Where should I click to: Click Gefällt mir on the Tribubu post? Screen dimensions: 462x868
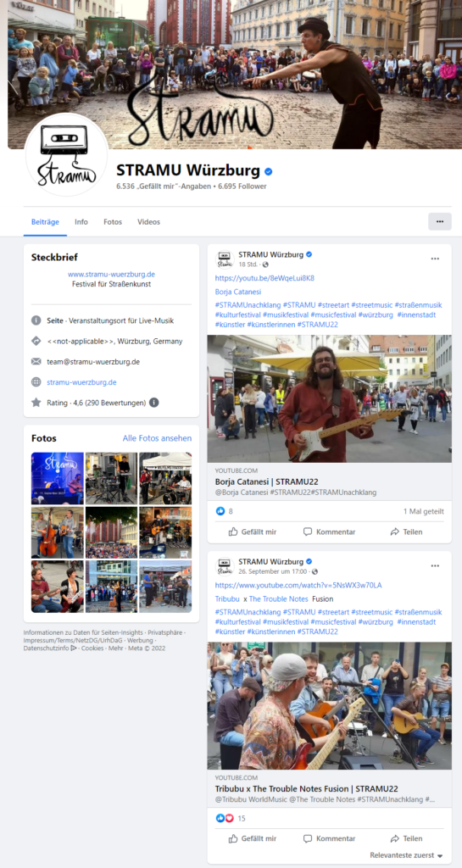(253, 838)
